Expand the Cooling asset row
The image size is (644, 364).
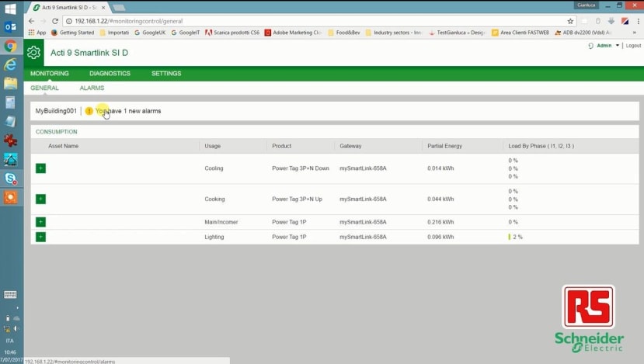point(40,168)
